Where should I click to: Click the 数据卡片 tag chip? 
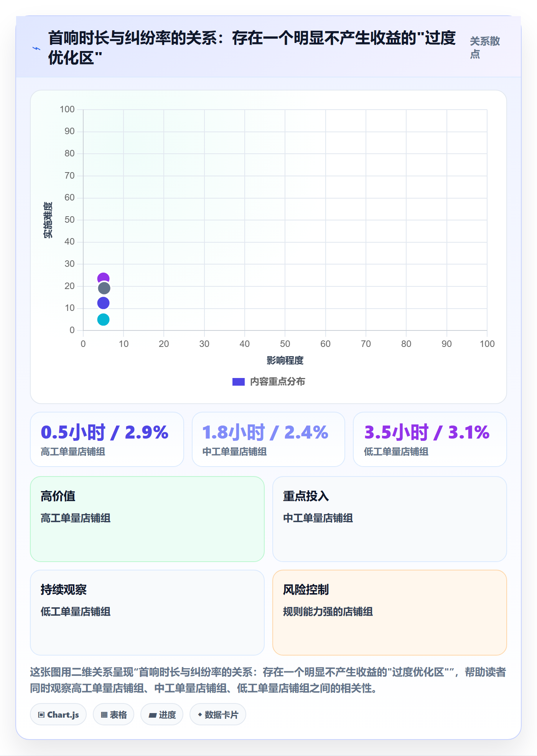[218, 715]
